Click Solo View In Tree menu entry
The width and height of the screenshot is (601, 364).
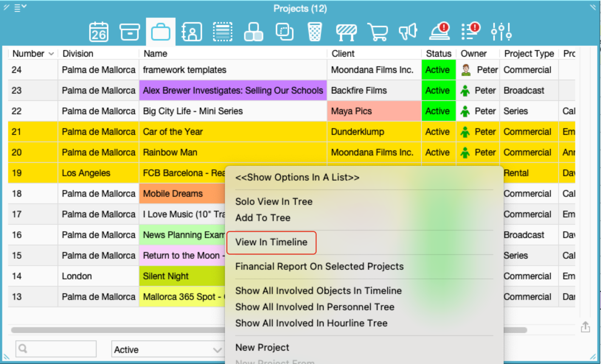[274, 201]
